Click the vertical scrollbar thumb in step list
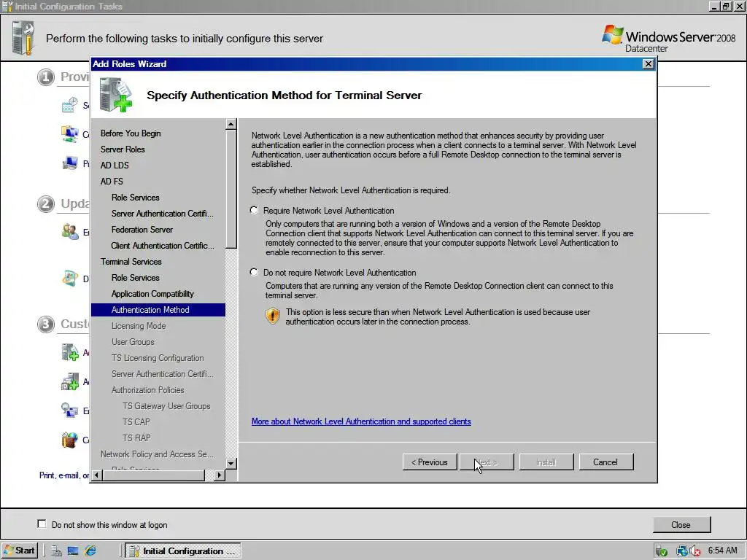The image size is (747, 560). click(231, 189)
